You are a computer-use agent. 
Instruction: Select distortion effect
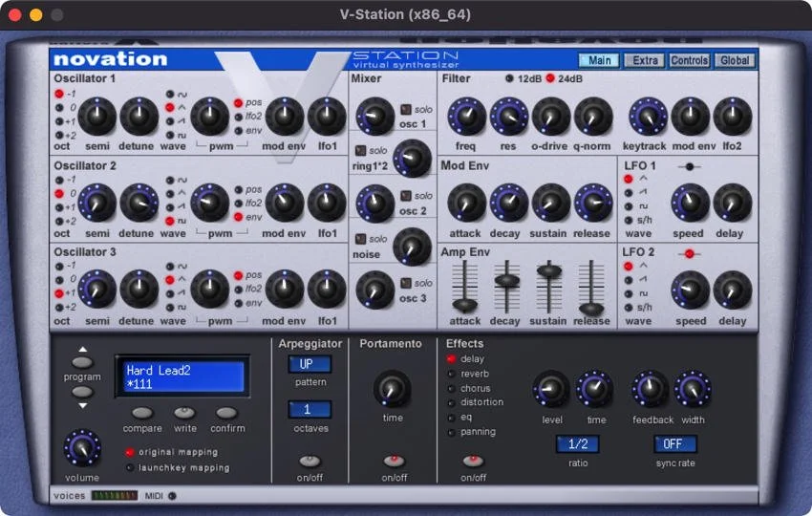[x=451, y=402]
